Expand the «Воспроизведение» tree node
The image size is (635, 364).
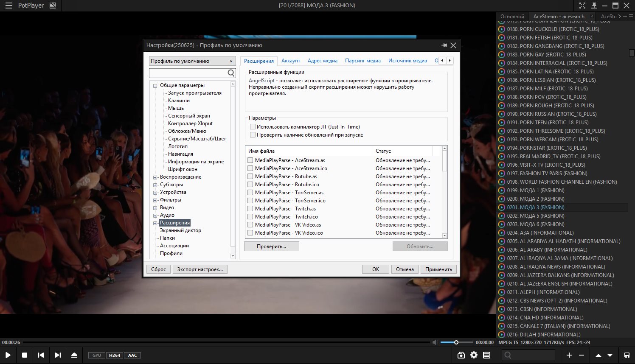click(x=155, y=177)
